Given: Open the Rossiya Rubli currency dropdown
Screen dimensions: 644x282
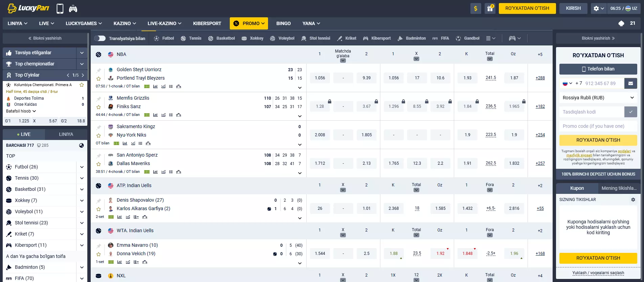Looking at the screenshot, I should [598, 98].
